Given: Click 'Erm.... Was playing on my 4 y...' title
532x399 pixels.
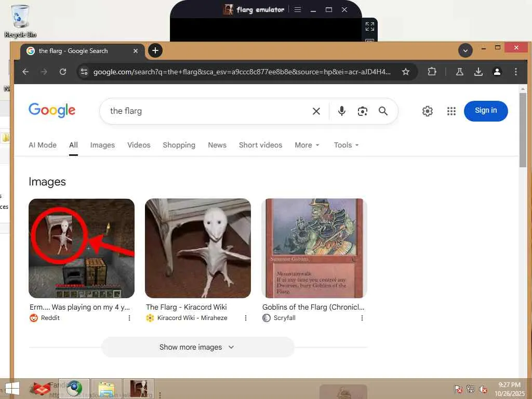Looking at the screenshot, I should (79, 307).
